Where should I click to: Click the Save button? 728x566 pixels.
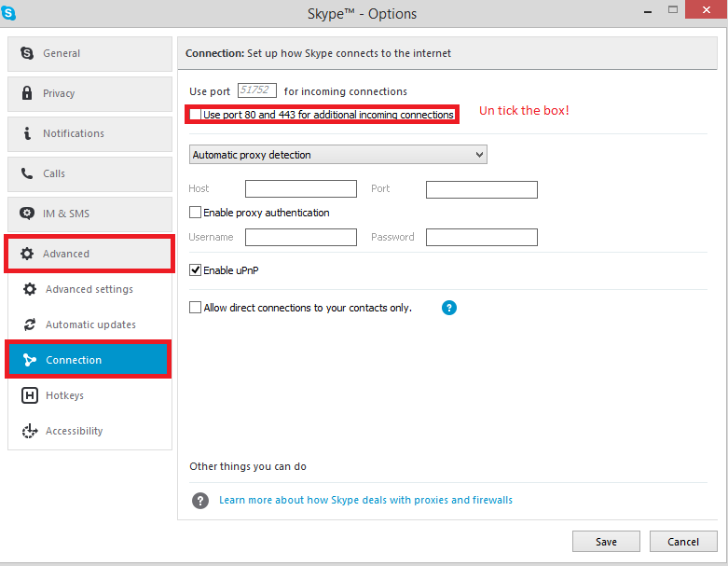click(606, 542)
